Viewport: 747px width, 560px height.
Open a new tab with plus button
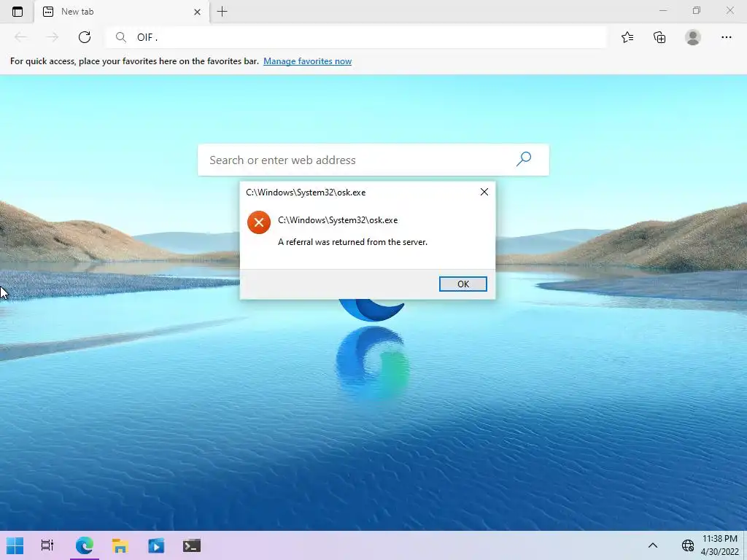222,12
